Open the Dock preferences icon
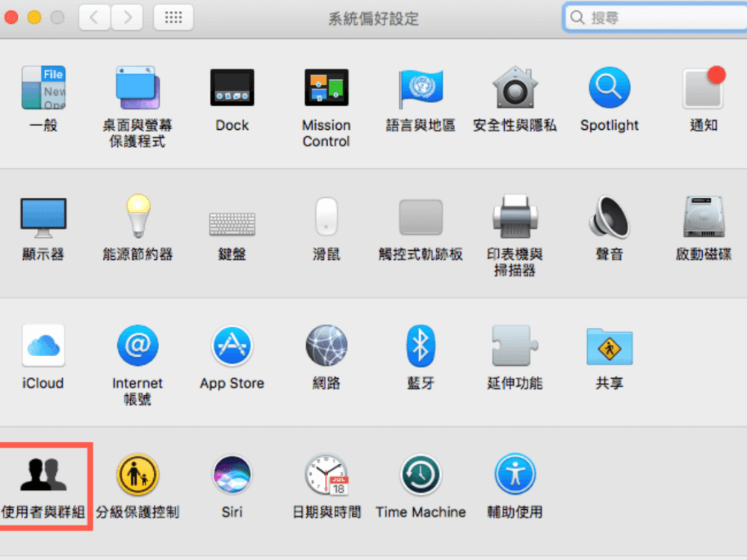747x560 pixels. click(x=232, y=88)
